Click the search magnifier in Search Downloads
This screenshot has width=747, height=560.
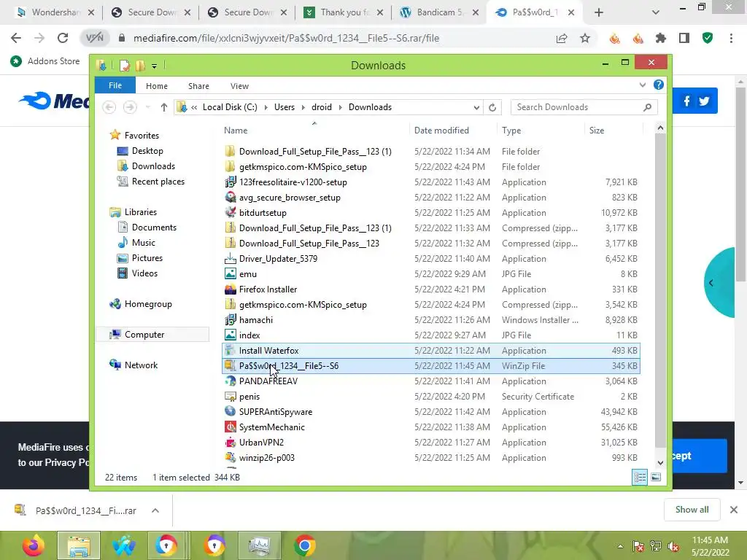[647, 108]
